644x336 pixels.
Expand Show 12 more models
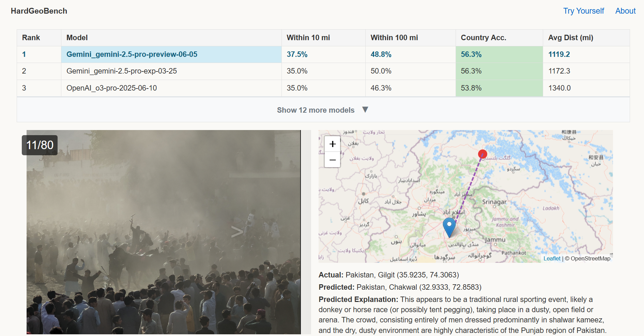tap(316, 110)
